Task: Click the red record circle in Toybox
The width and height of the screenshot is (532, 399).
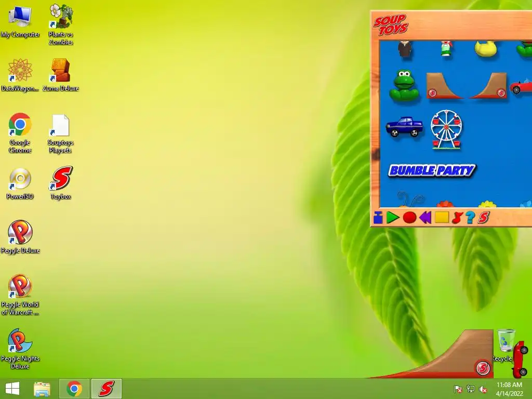Action: [409, 218]
